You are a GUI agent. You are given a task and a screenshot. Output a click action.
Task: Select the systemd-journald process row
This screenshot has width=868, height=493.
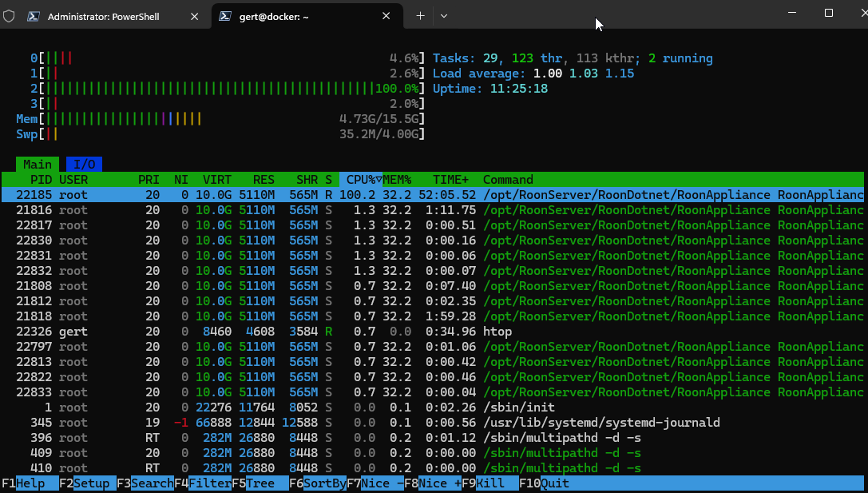[x=432, y=423]
